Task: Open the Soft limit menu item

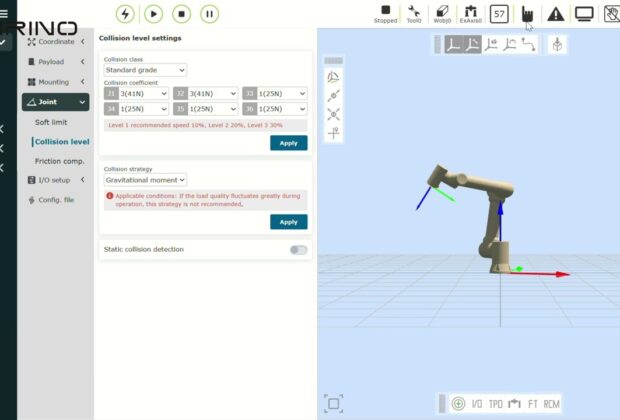Action: (51, 122)
